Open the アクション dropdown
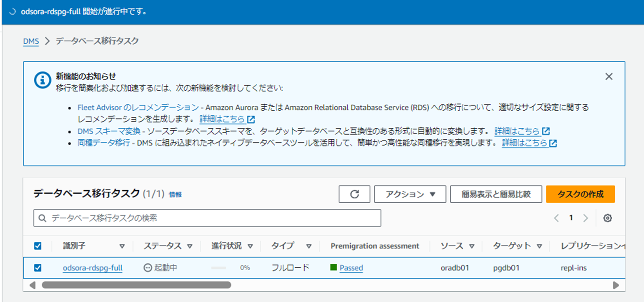This screenshot has width=644, height=302. (x=410, y=194)
